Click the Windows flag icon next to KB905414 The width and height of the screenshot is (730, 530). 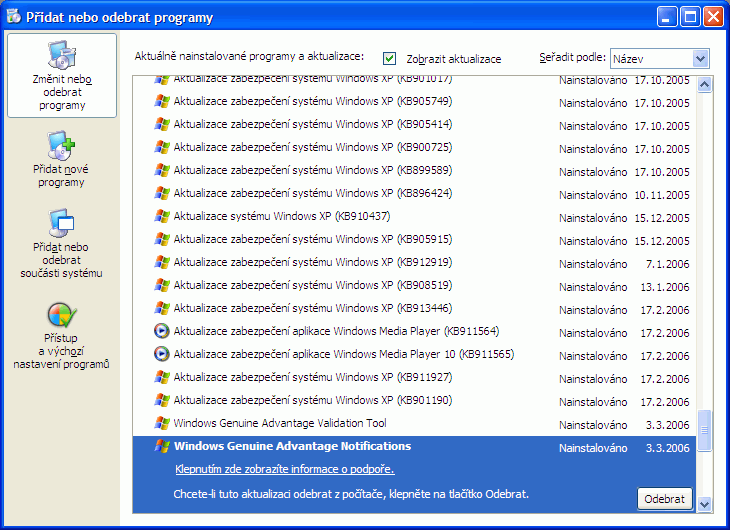(162, 124)
